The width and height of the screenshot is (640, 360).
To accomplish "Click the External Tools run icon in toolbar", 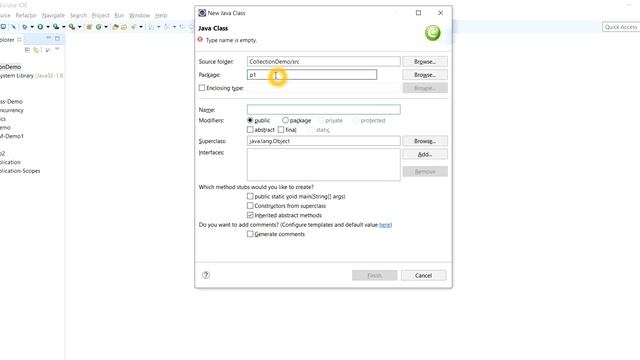I will tap(72, 27).
